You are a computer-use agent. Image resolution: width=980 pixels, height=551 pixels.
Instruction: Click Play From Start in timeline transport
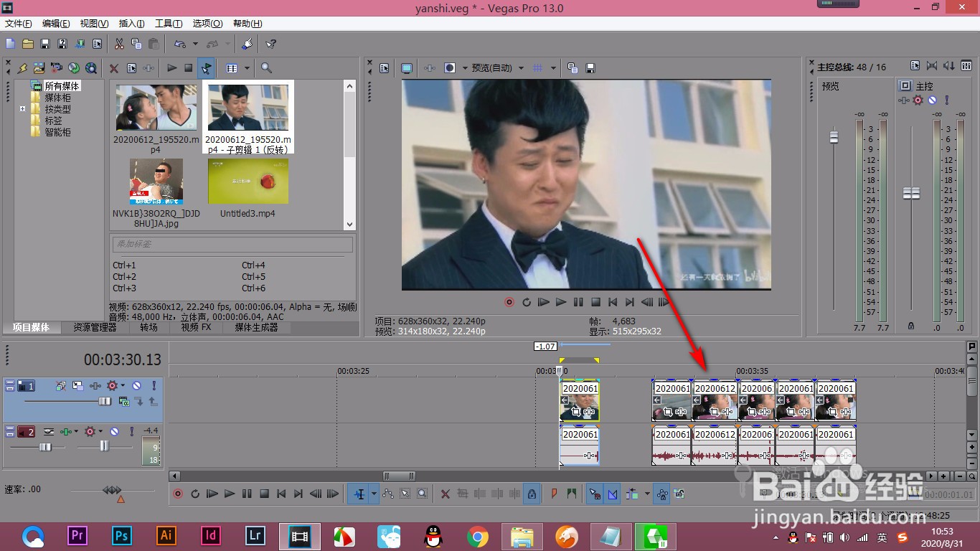click(212, 494)
